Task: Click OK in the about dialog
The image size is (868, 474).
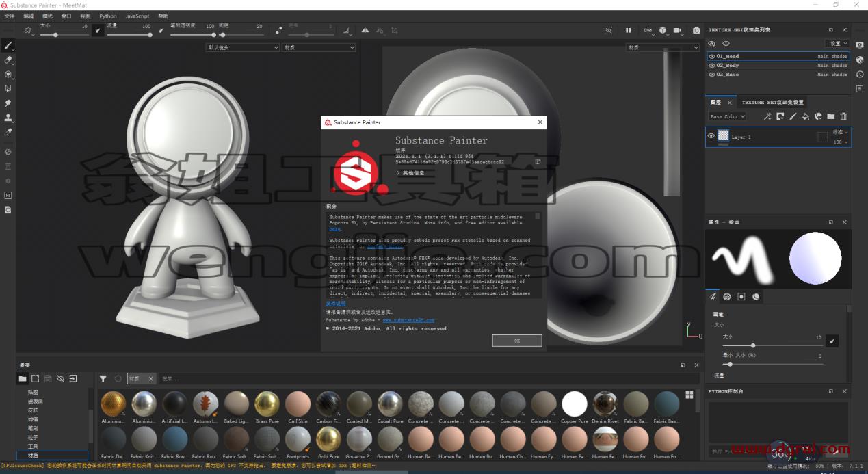Action: 517,341
